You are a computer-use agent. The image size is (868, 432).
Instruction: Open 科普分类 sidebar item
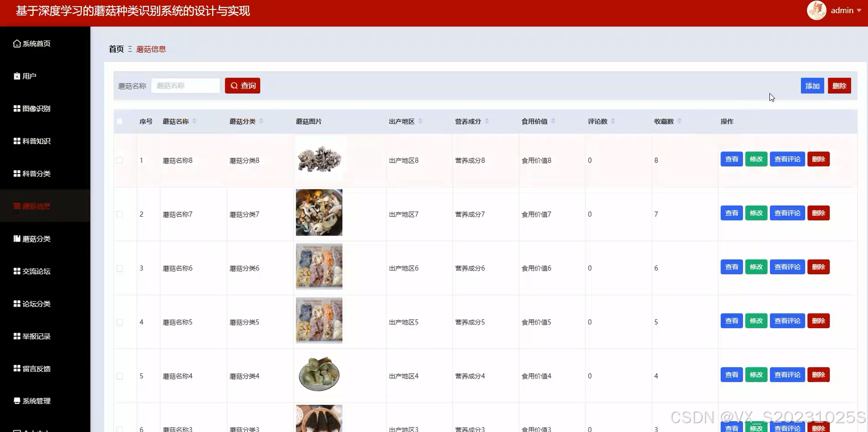(32, 174)
